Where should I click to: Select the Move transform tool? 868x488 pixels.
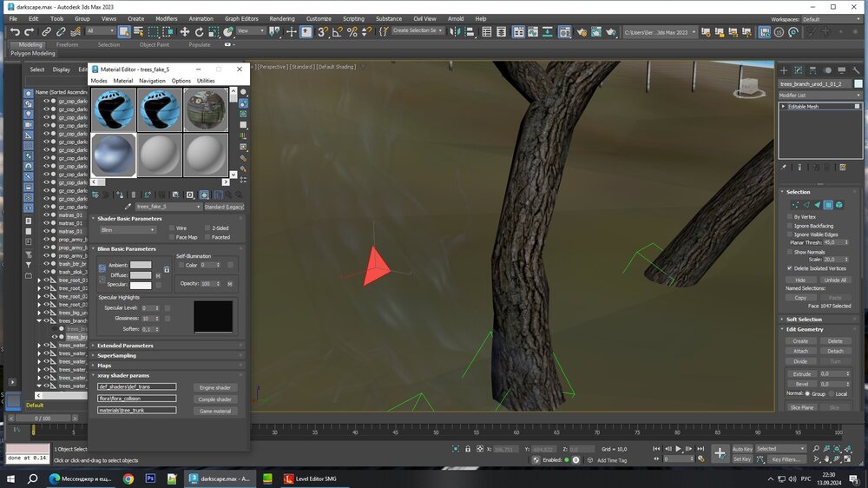[x=184, y=31]
